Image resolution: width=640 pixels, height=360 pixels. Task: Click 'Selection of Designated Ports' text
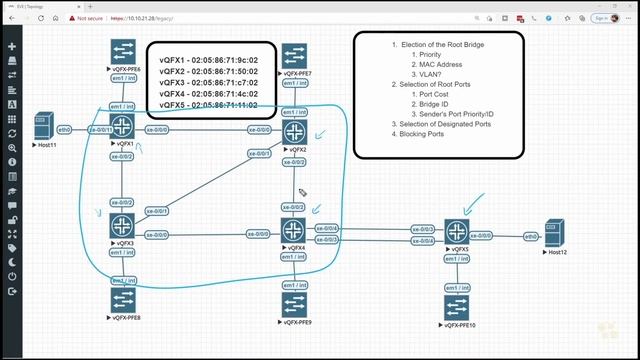445,124
